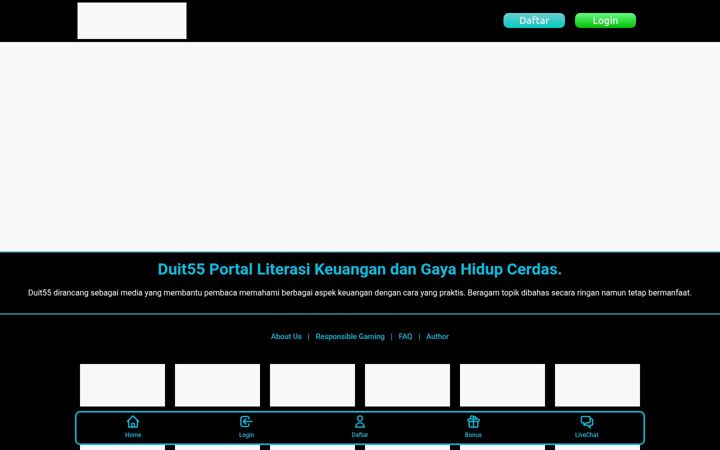Open the Author footer link
720x450 pixels.
[x=437, y=337]
